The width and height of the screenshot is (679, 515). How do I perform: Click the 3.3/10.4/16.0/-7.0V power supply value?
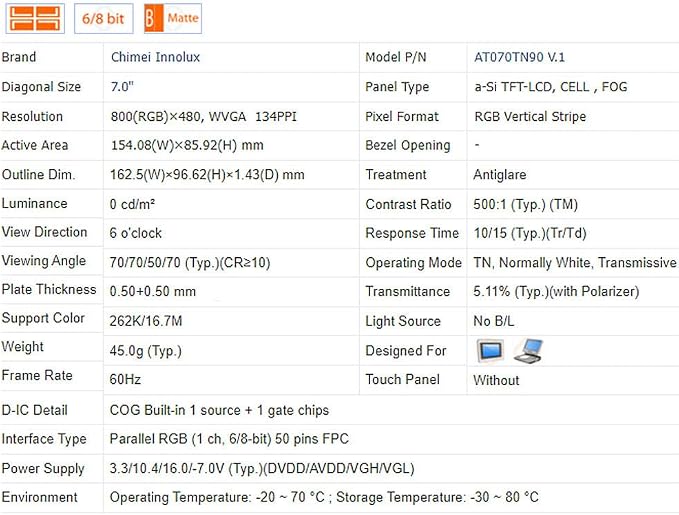point(262,468)
